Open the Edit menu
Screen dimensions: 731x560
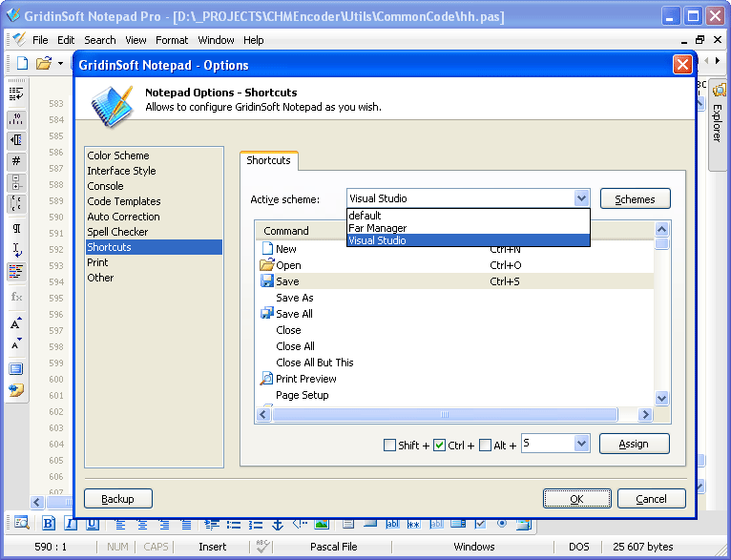[66, 40]
